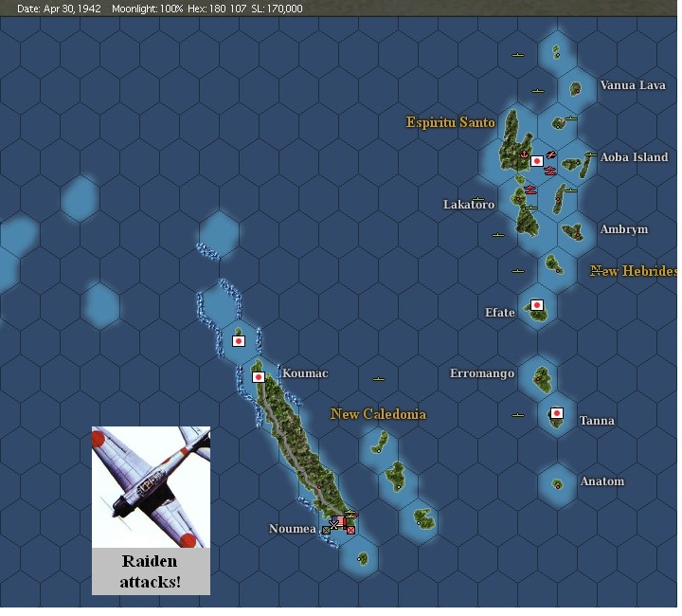Click the Ambrym label

click(x=624, y=229)
